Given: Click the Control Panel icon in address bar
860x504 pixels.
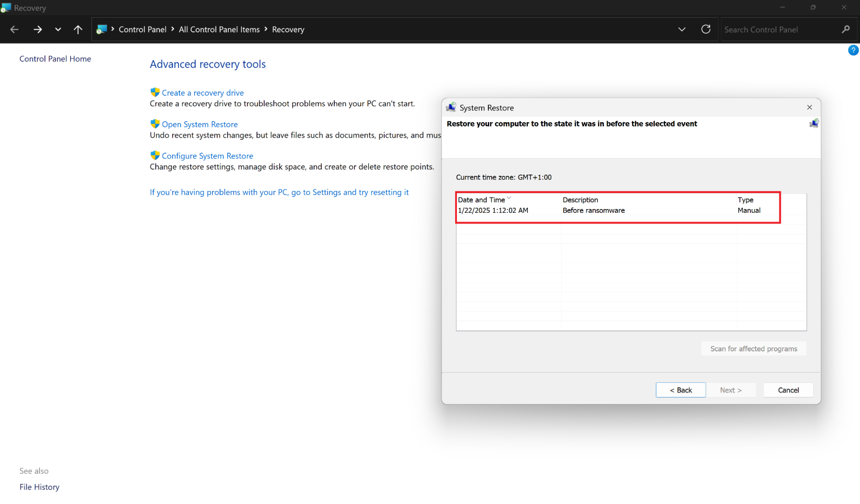Looking at the screenshot, I should pyautogui.click(x=102, y=29).
